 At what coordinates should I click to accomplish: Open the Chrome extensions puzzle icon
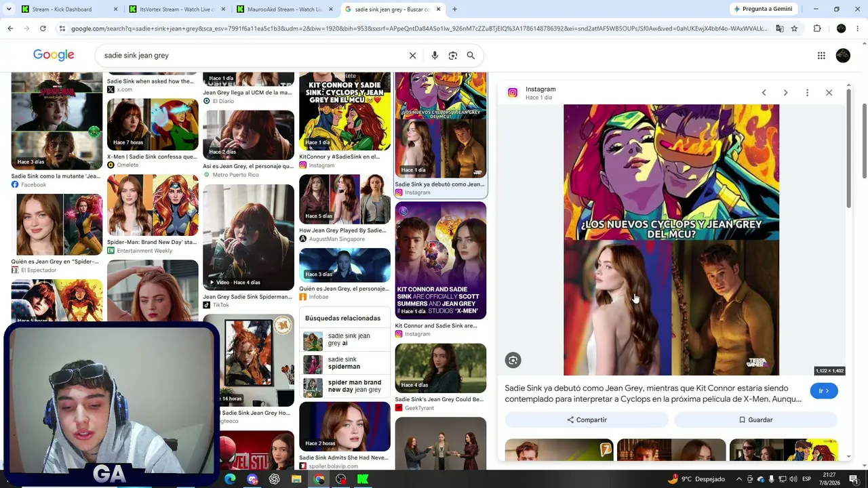point(817,28)
